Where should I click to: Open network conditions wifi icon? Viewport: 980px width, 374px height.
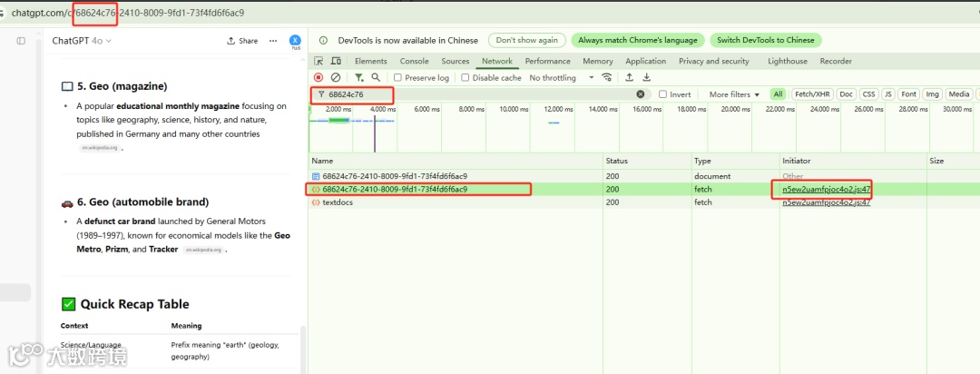point(606,77)
